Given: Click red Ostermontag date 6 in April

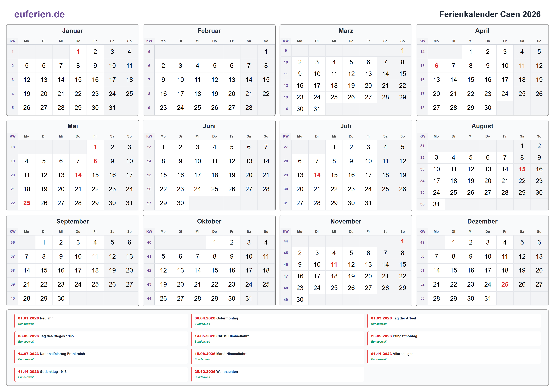Looking at the screenshot, I should (x=436, y=66).
